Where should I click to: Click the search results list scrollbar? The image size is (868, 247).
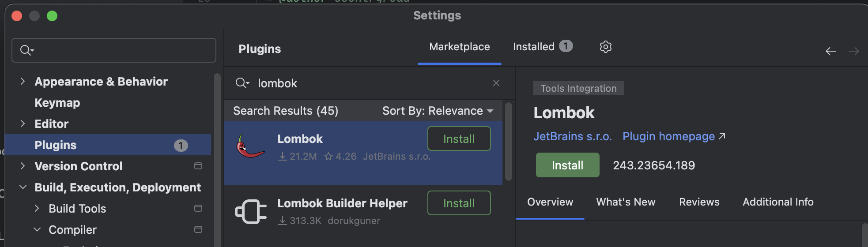coord(509,141)
